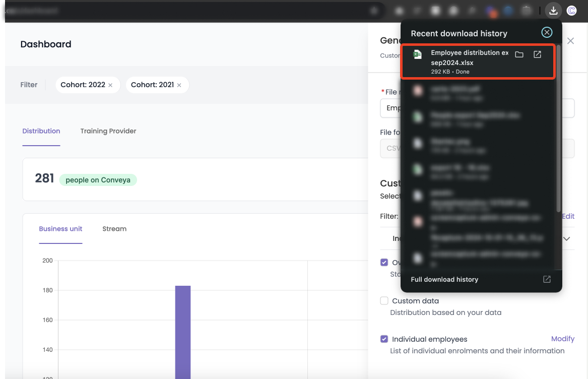Click the purple bar in the chart
The height and width of the screenshot is (379, 588).
pyautogui.click(x=182, y=332)
